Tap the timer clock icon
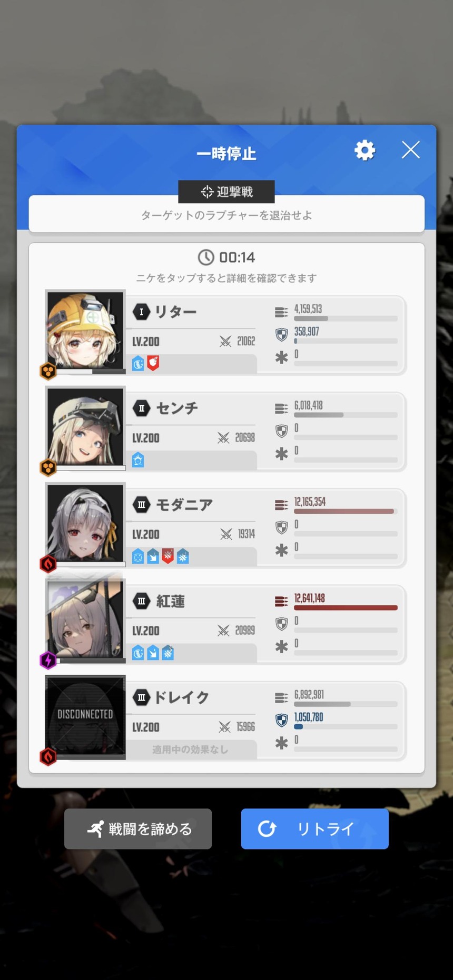Screen dimensions: 453x980 pos(206,257)
